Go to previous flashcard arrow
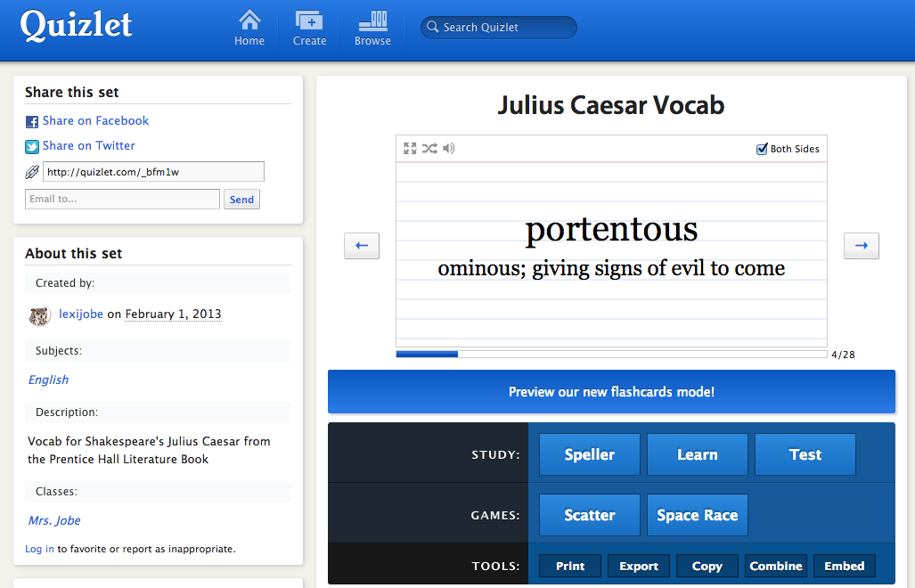Viewport: 915px width, 588px height. click(362, 246)
